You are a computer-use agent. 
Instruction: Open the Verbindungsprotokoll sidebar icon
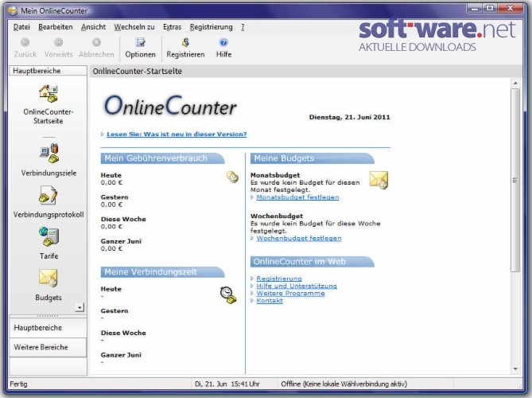click(x=49, y=195)
